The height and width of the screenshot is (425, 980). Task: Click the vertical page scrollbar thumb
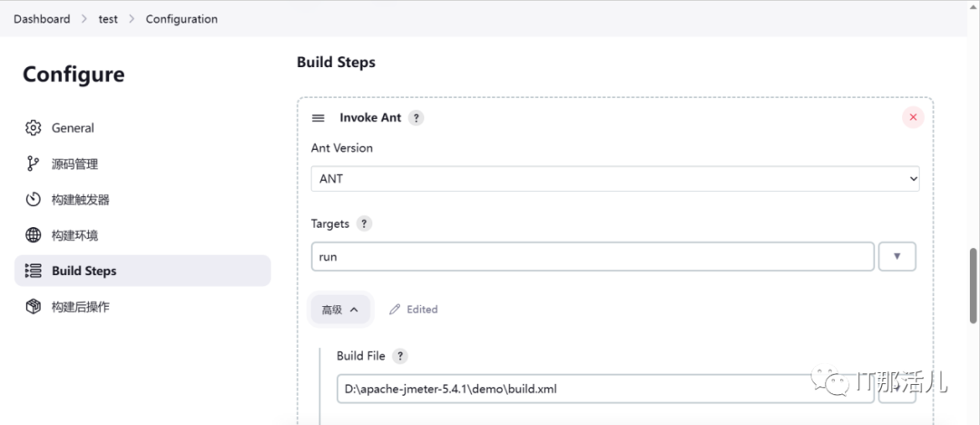pos(974,286)
